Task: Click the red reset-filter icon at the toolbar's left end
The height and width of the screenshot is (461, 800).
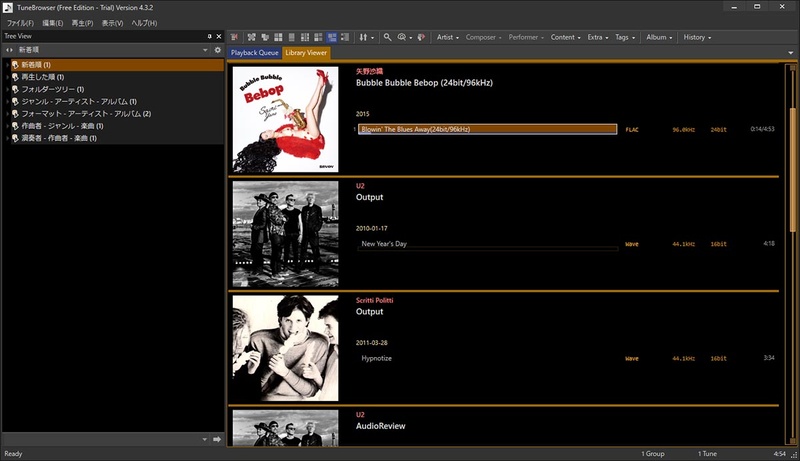Action: [x=235, y=37]
